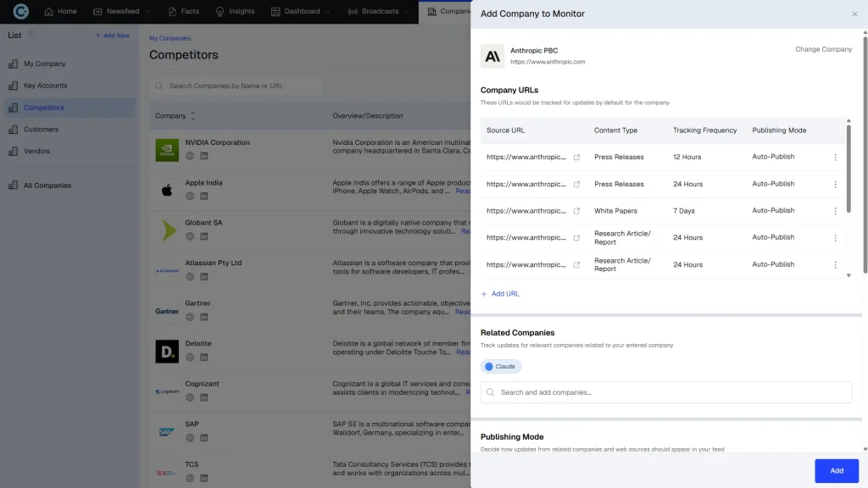Click the blue Add button
This screenshot has height=488, width=868.
pos(837,471)
